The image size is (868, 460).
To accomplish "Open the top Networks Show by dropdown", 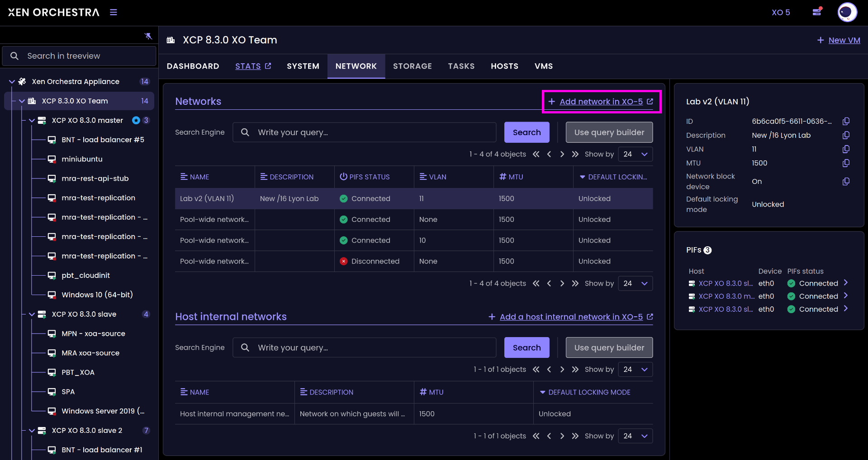I will [635, 154].
